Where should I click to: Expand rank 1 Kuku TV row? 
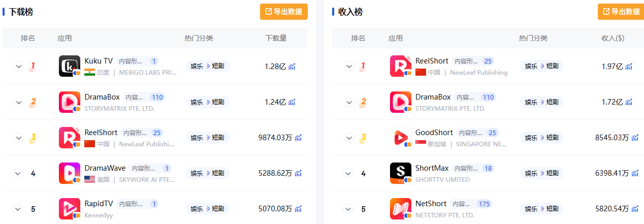click(19, 67)
